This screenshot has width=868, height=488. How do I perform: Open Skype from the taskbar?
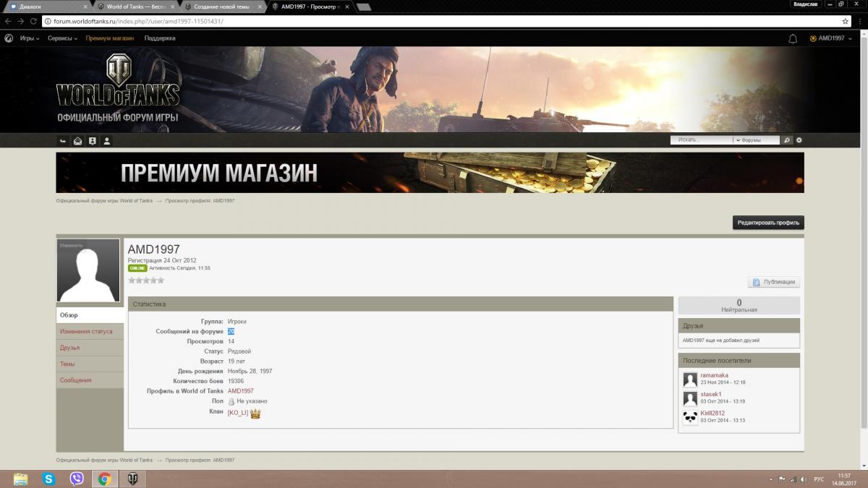(x=48, y=479)
